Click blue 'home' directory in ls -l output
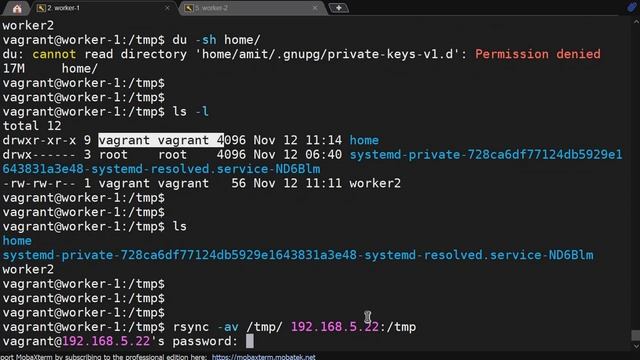 point(364,140)
